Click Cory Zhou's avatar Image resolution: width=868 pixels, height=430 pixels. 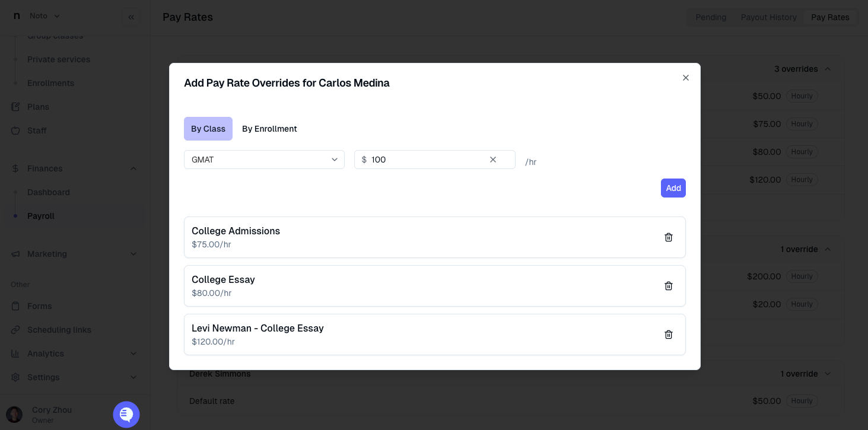pyautogui.click(x=14, y=415)
